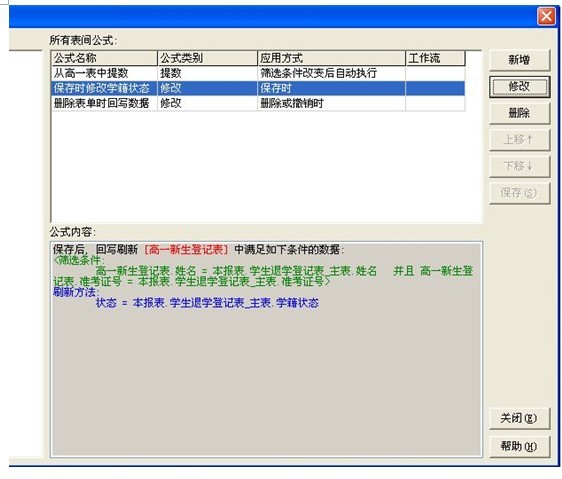The image size is (562, 479).
Task: Click 筛选条件改变后自动执行 cell
Action: pyautogui.click(x=318, y=73)
